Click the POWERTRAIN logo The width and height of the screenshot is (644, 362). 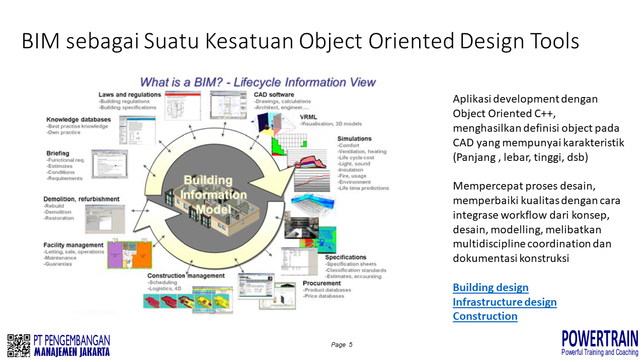[599, 343]
